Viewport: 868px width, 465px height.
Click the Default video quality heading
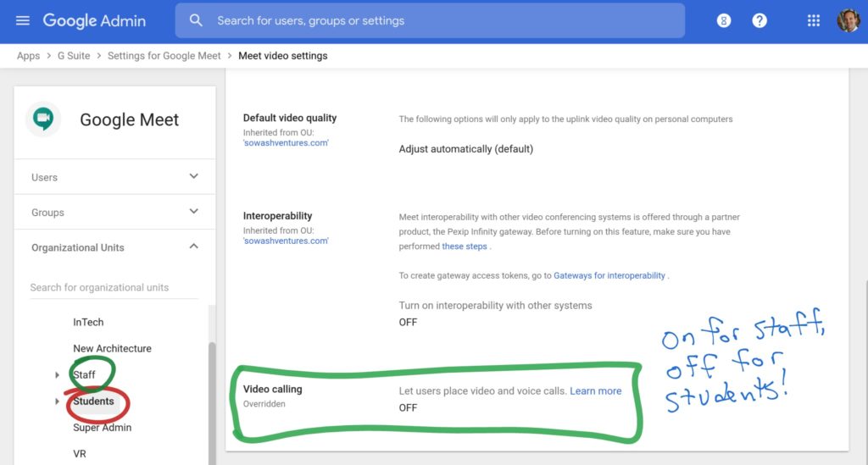click(x=290, y=118)
